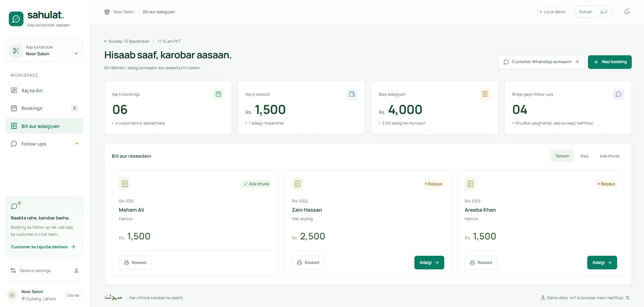This screenshot has width=644, height=307.
Task: Click the chat icon on Bheje gaye follow-ups card
Action: click(619, 94)
